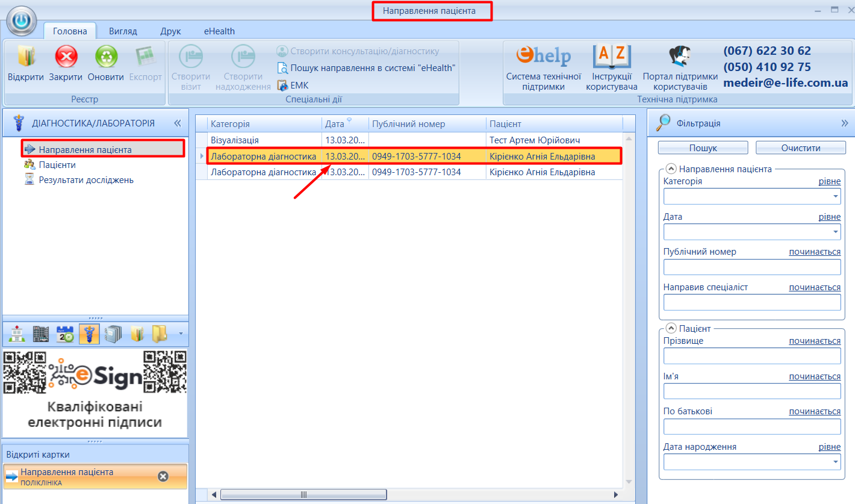Click починається link for Направив спеціаліст
The width and height of the screenshot is (855, 504).
(815, 287)
